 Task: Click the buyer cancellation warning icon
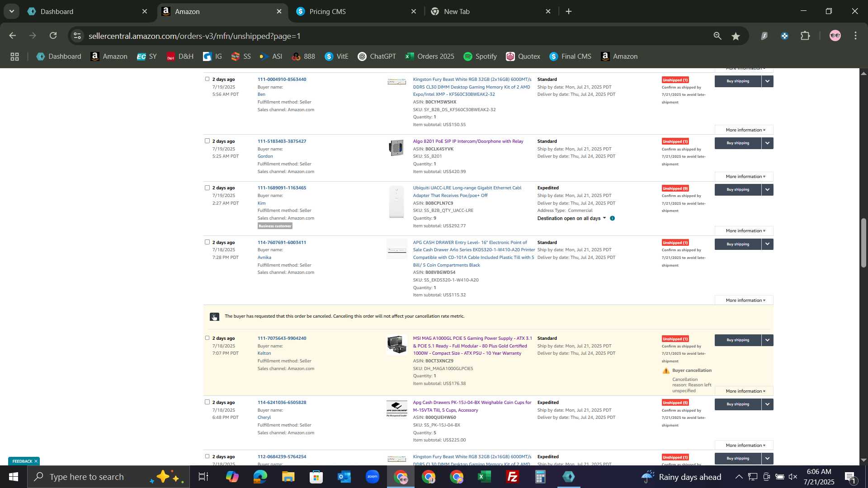point(666,371)
